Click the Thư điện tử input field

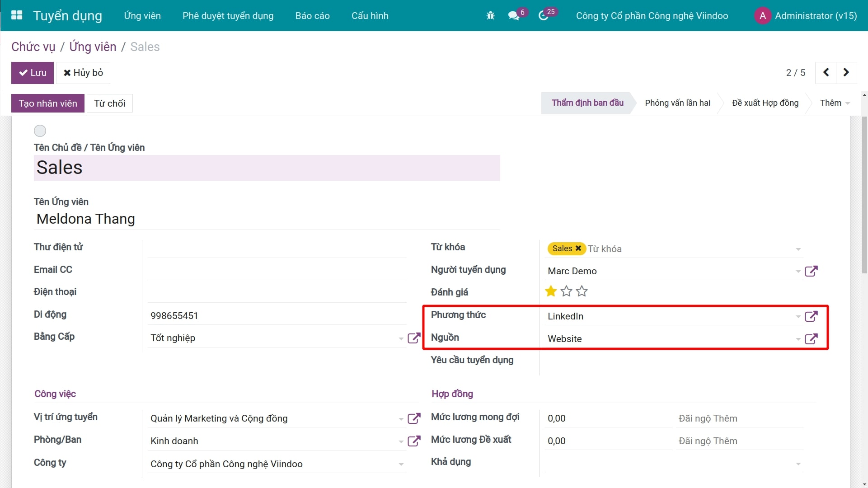[x=277, y=248]
